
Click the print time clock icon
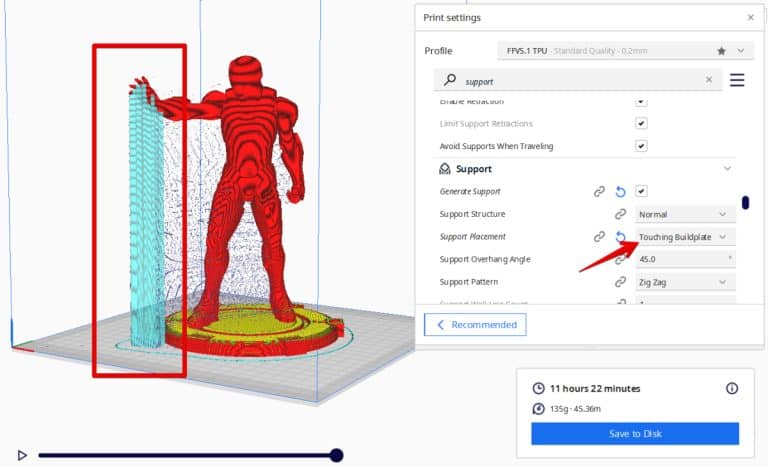pos(538,389)
